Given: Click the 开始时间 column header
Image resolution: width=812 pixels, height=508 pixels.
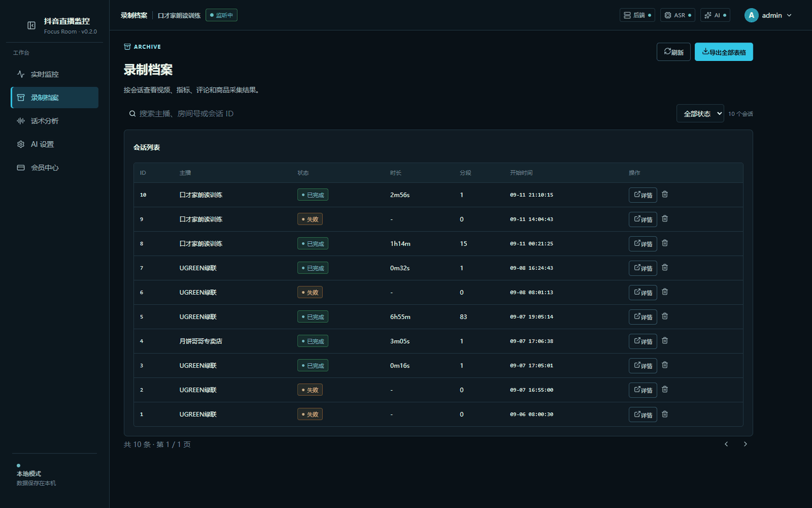Looking at the screenshot, I should (521, 173).
